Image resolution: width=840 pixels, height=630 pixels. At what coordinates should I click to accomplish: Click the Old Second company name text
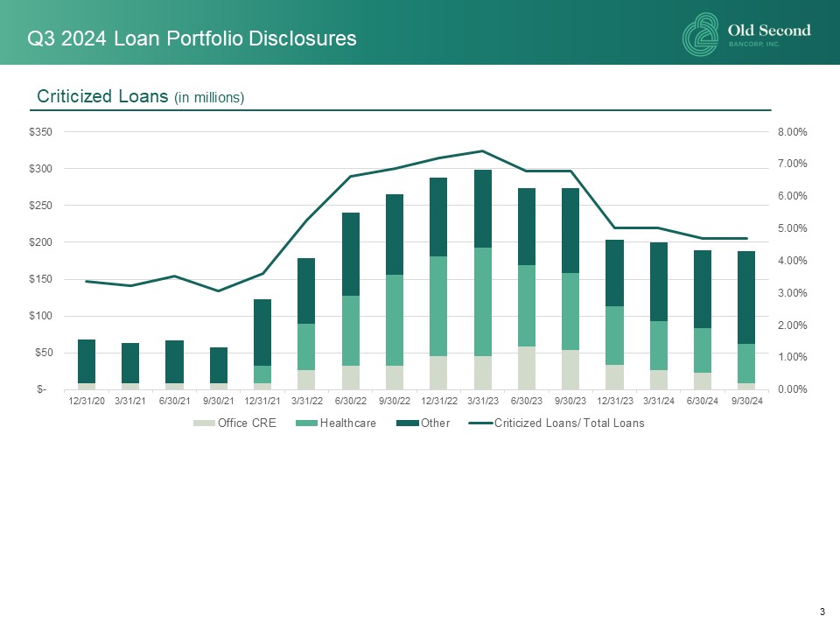[769, 31]
